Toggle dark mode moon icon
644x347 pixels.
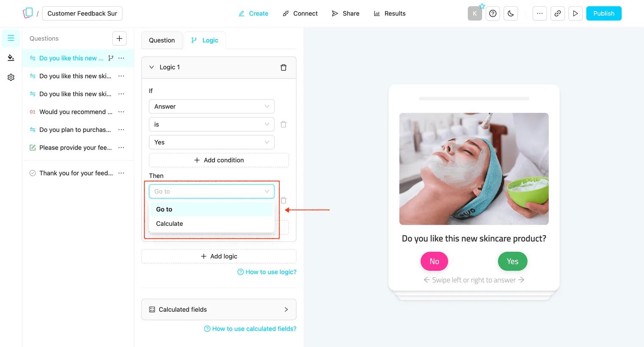click(x=511, y=14)
